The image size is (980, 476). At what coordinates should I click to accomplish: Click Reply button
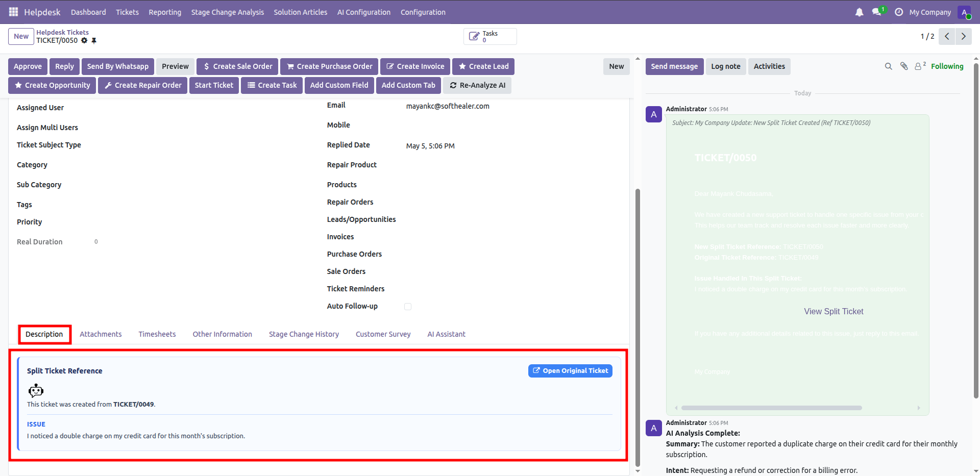click(x=64, y=66)
